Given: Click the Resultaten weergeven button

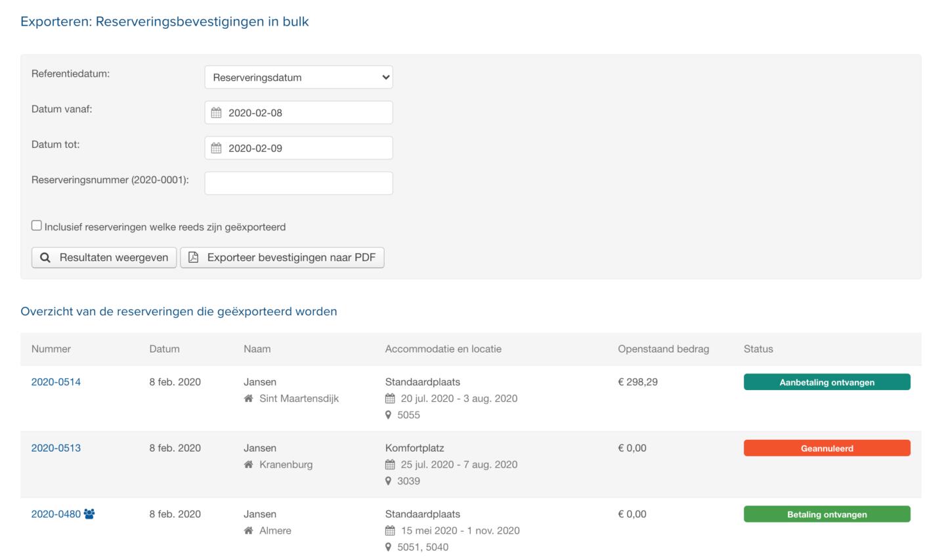Looking at the screenshot, I should tap(104, 257).
